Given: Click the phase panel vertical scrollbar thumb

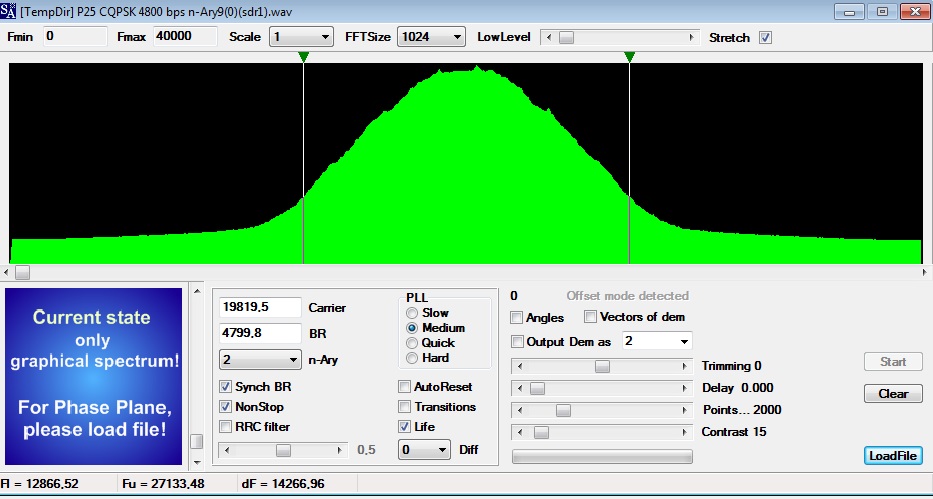Looking at the screenshot, I should pyautogui.click(x=196, y=441).
